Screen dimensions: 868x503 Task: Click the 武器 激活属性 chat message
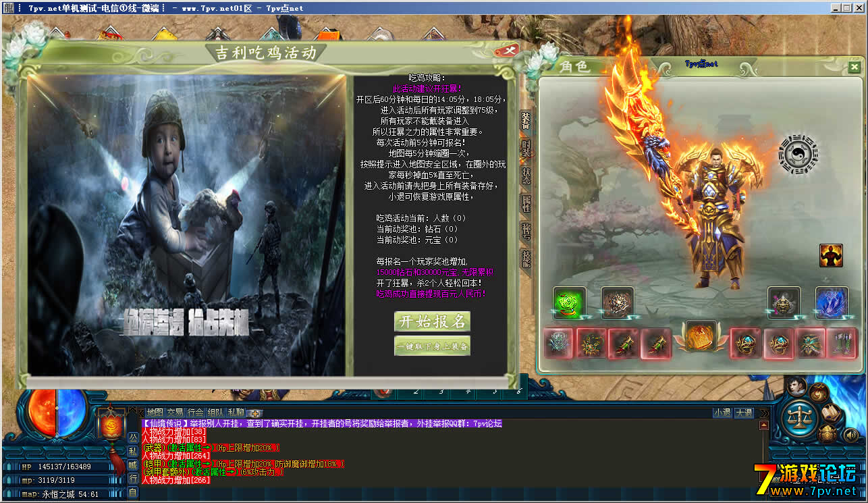[x=209, y=448]
